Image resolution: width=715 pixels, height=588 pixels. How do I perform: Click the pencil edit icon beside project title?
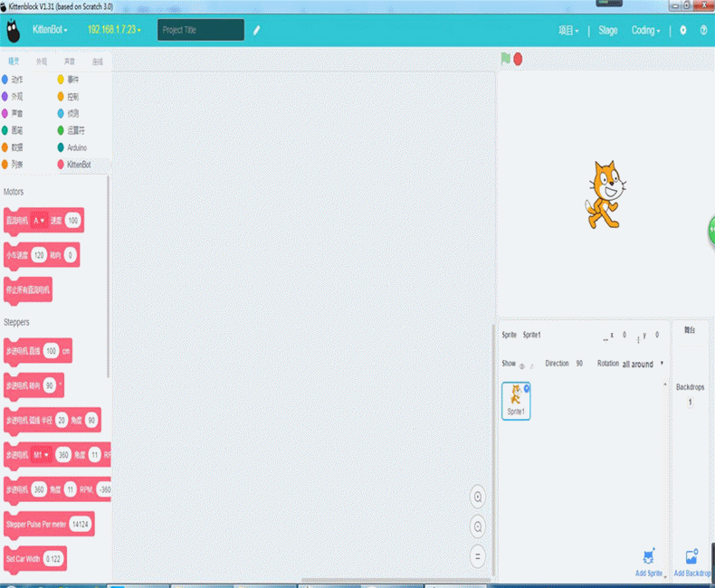(256, 30)
